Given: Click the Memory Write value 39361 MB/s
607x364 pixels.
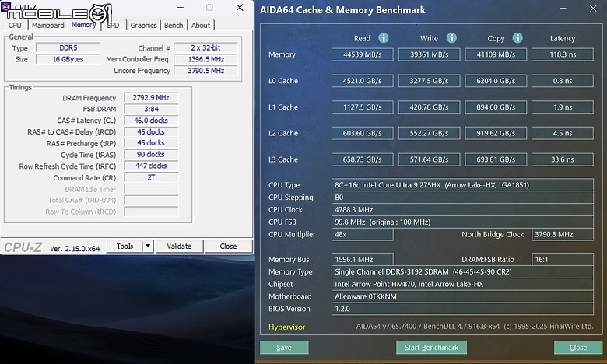Looking at the screenshot, I should click(x=430, y=54).
